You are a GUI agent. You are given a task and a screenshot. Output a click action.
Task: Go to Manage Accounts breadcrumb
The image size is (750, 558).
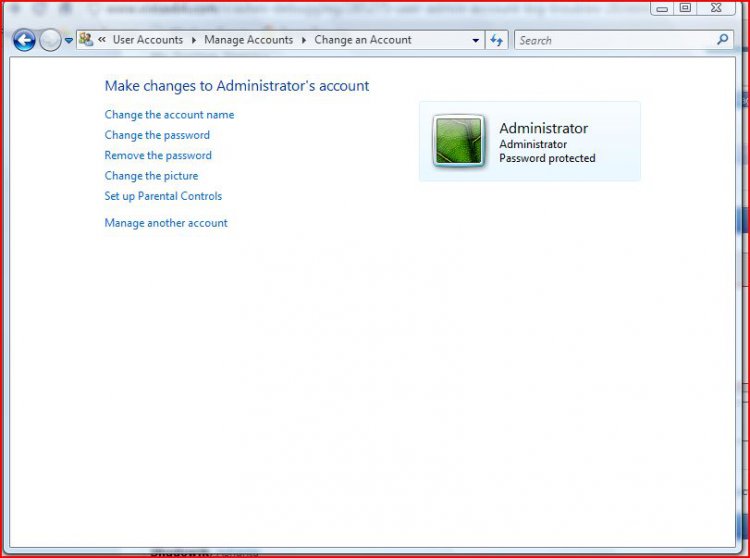coord(248,40)
